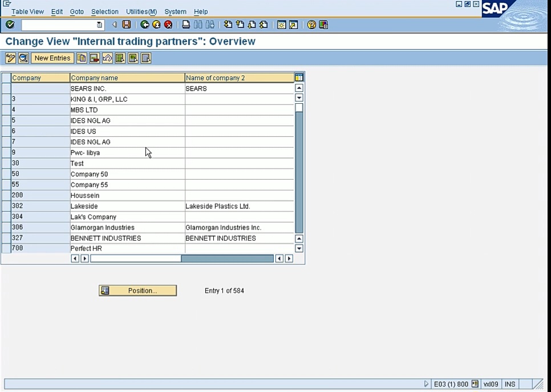Expand the status bar with triangle arrow
Viewport: 551px width, 392px height.
click(x=426, y=384)
